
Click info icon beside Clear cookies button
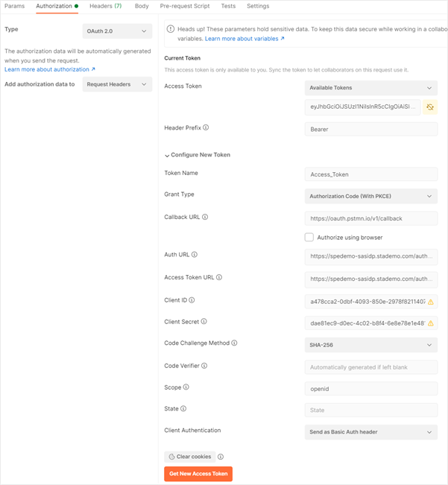[221, 457]
